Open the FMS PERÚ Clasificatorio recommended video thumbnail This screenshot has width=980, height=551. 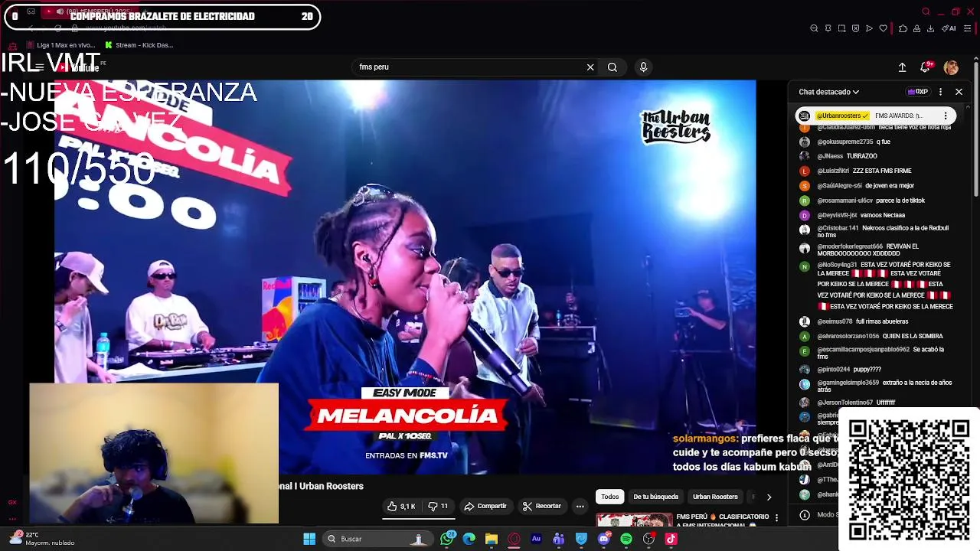tap(635, 520)
